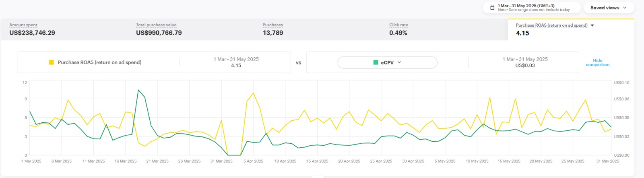The image size is (644, 178).
Task: Open the Saved views dropdown
Action: click(608, 8)
